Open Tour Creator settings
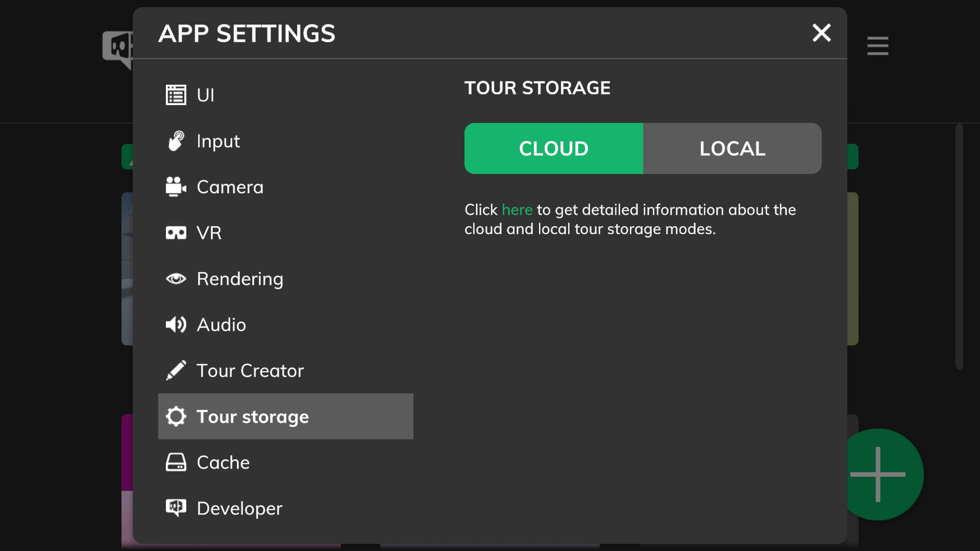The width and height of the screenshot is (980, 551). coord(250,370)
